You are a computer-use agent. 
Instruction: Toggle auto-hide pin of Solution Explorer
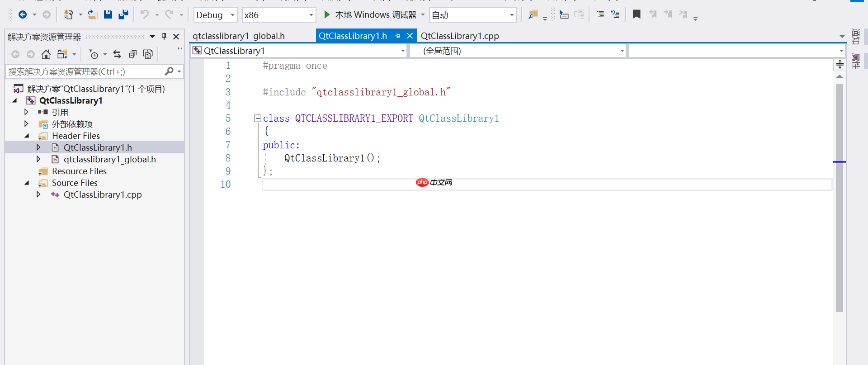pyautogui.click(x=164, y=37)
